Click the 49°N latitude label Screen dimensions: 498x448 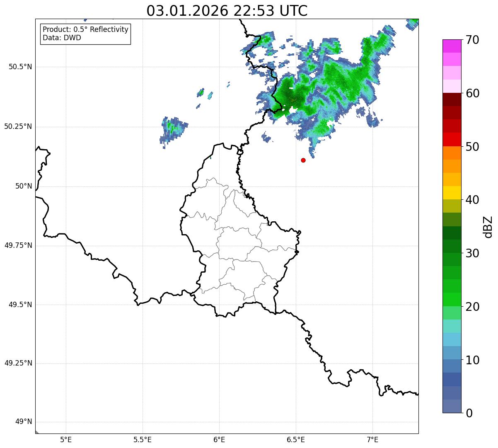[x=24, y=422]
